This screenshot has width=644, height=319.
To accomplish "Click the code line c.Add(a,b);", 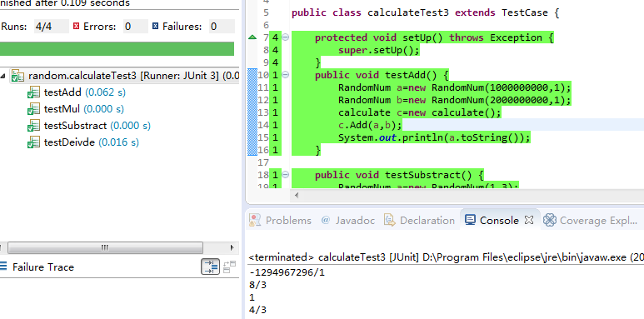I will point(370,125).
